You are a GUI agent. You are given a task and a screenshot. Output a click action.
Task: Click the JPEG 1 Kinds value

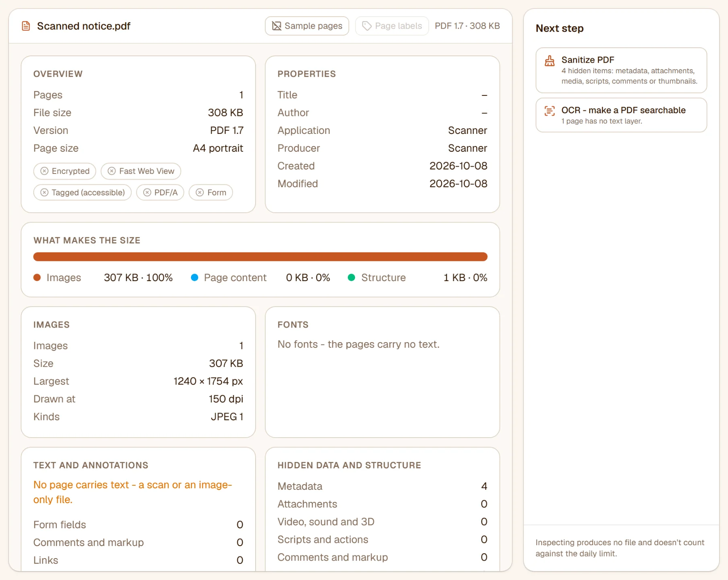(x=227, y=417)
